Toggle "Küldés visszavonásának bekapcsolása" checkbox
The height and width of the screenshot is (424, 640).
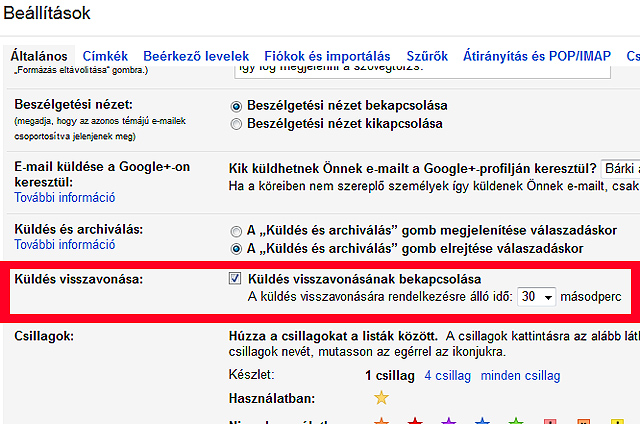point(235,278)
